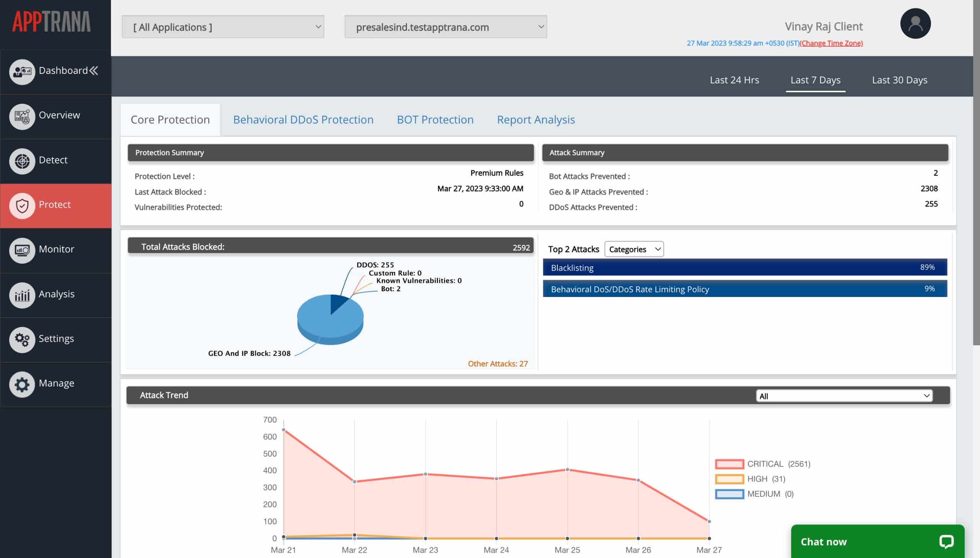Click the 27 Mar 2023 current timestamp text

(743, 43)
